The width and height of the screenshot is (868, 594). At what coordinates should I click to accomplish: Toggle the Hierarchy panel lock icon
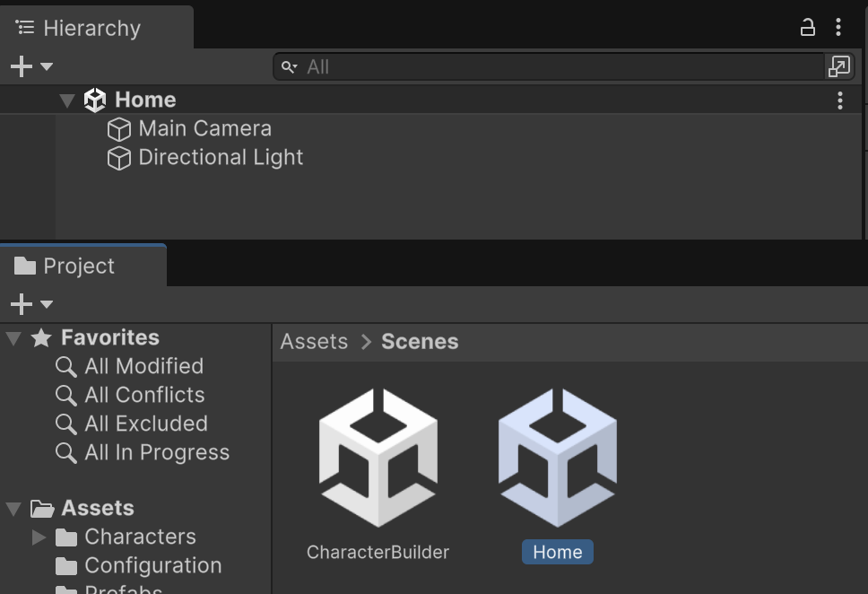(807, 28)
